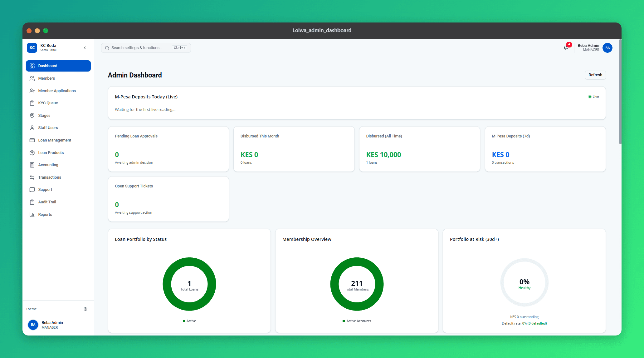
Task: Click the Loan Products box icon
Action: 32,153
